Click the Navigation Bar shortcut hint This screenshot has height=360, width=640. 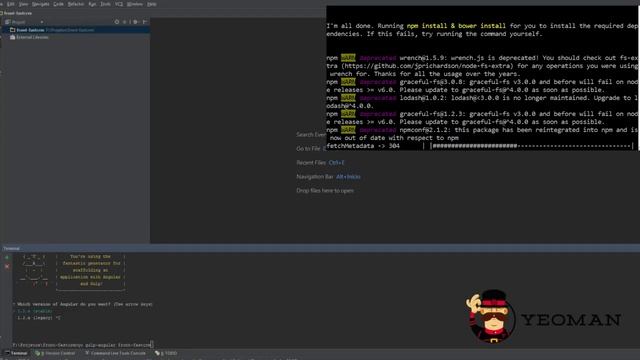point(328,177)
